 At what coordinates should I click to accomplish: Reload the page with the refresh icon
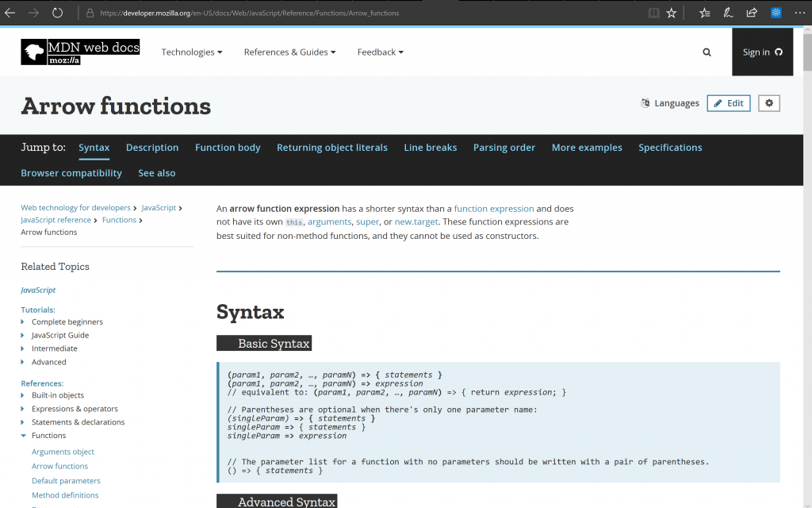point(57,13)
